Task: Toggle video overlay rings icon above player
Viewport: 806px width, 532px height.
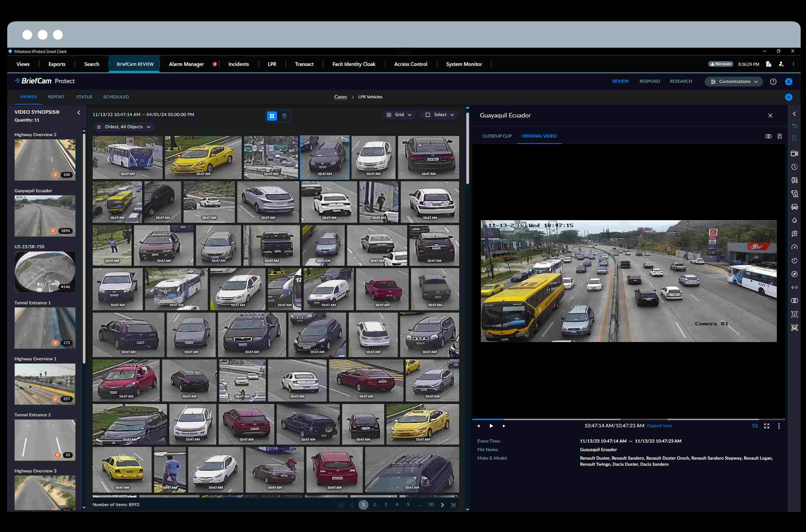Action: (x=768, y=136)
